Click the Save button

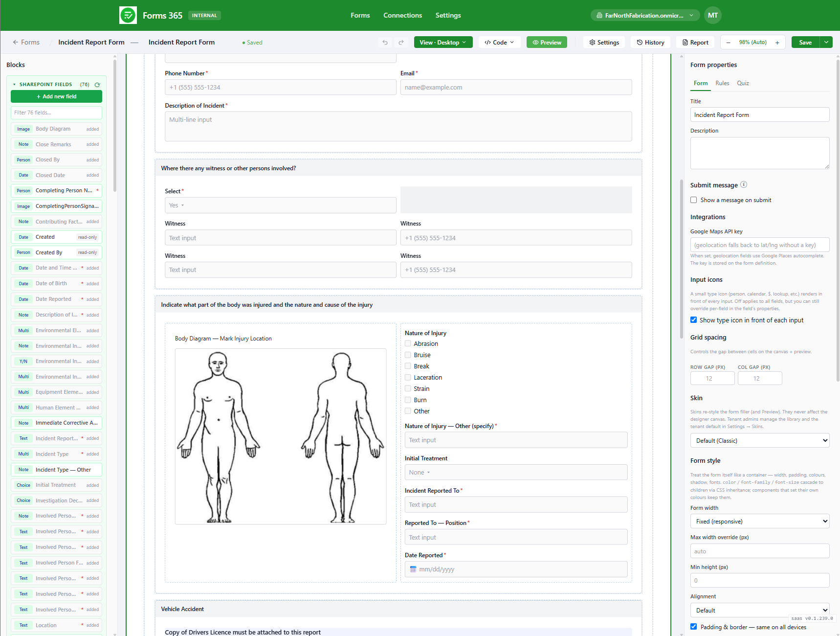[805, 43]
